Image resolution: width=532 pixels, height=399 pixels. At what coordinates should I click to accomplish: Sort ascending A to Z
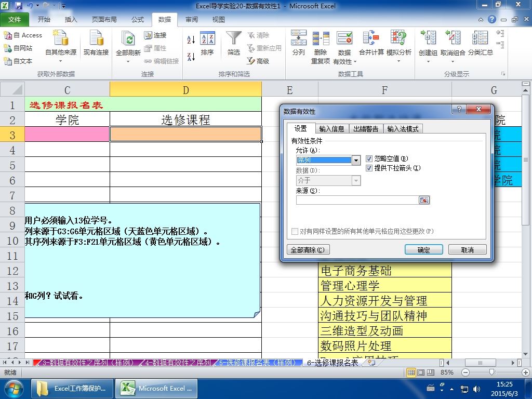[x=191, y=39]
